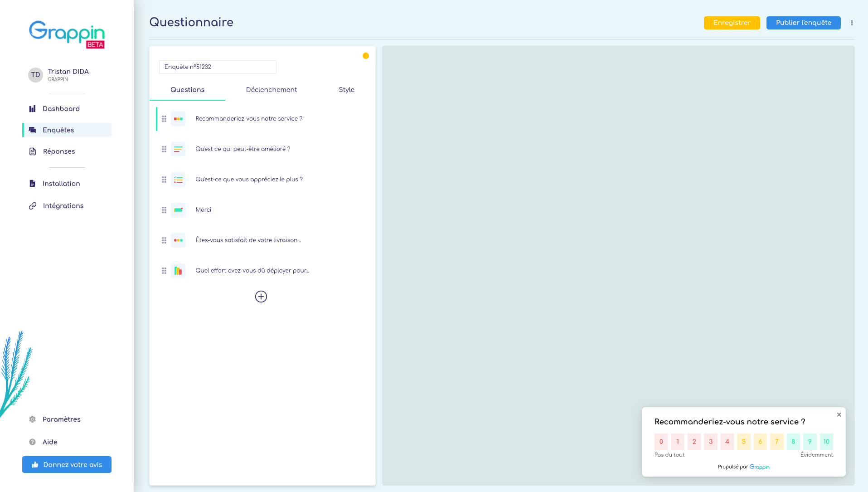Grab drag handle for appréciez le plus question
This screenshot has width=868, height=492.
(164, 180)
